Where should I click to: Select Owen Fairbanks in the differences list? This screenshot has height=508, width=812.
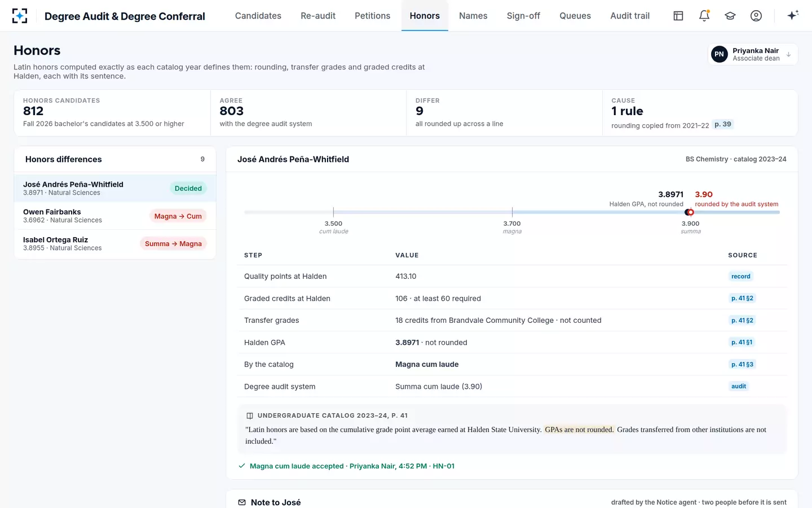click(115, 216)
